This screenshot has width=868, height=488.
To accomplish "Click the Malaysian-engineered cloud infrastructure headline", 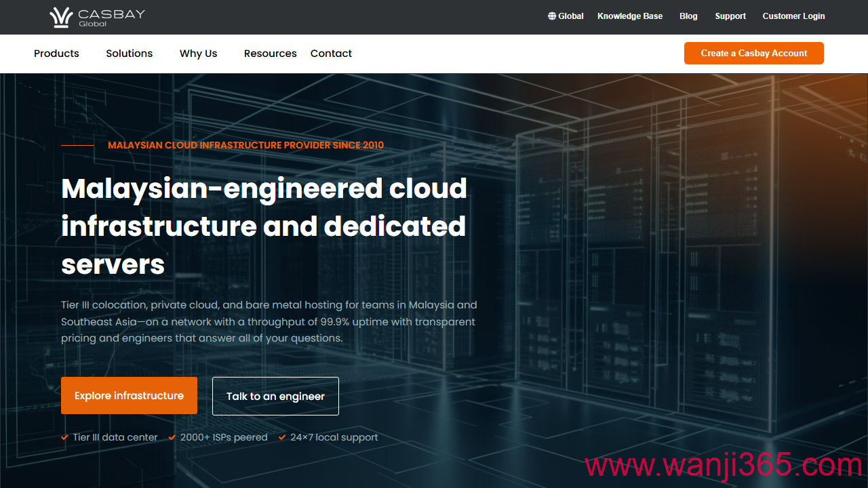I will point(264,226).
